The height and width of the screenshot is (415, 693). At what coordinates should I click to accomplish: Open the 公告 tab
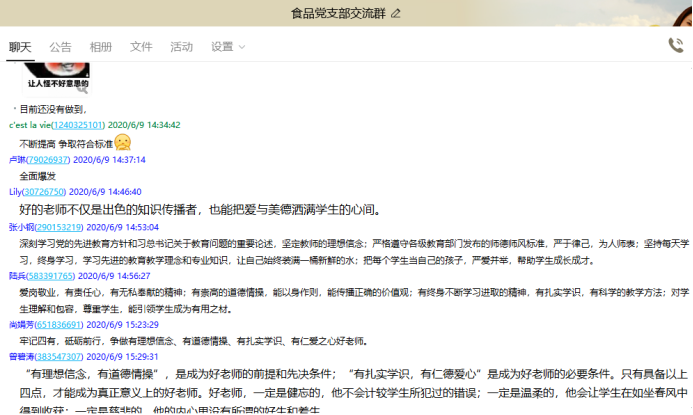60,47
